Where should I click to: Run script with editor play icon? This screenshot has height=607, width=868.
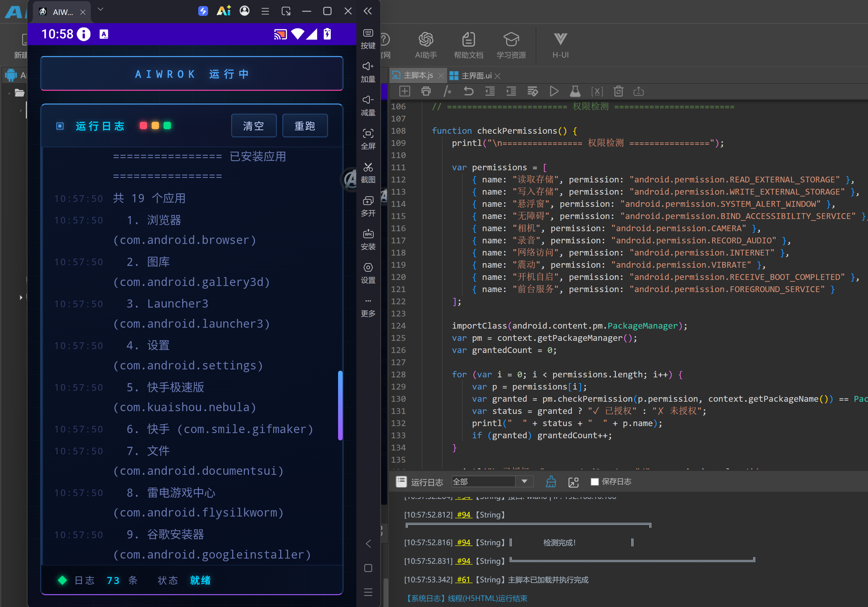coord(554,91)
